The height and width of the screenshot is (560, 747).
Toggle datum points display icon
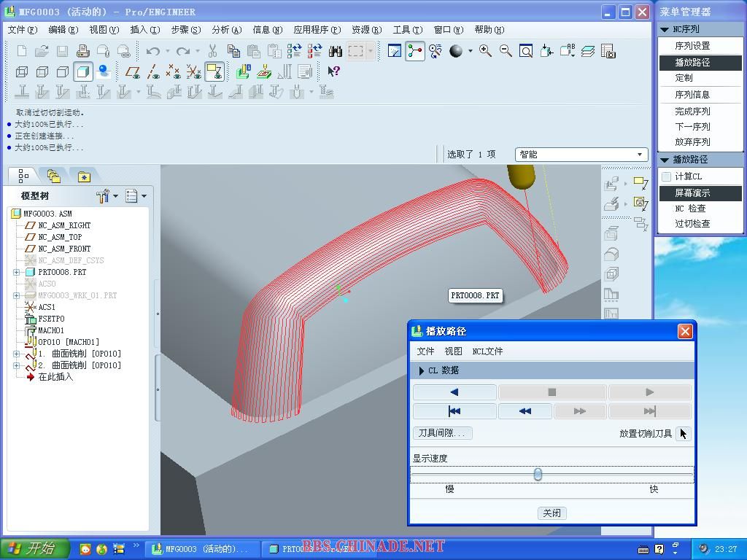click(174, 72)
